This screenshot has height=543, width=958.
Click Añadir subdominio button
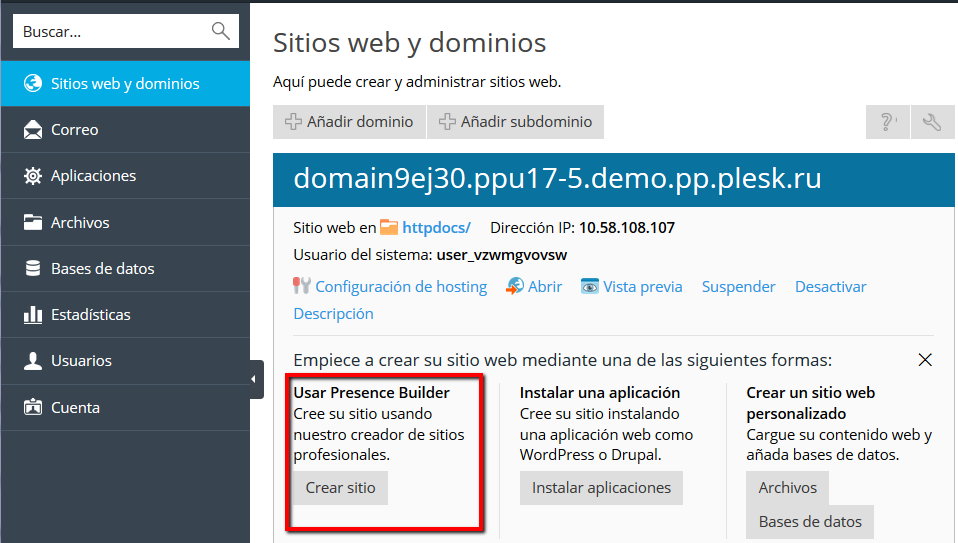tap(515, 122)
